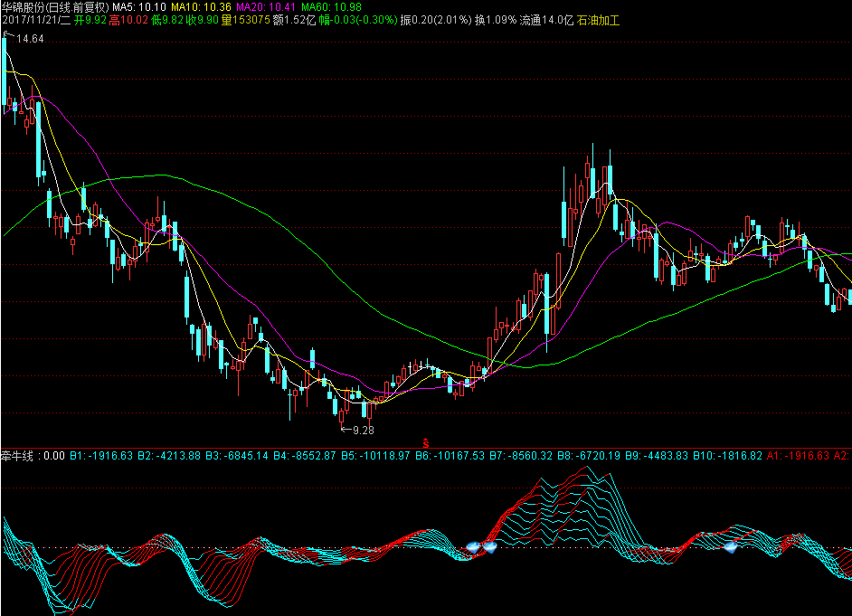Click the A1: -1916.63 indicator value
Screen dimensions: 852x616
click(x=799, y=456)
